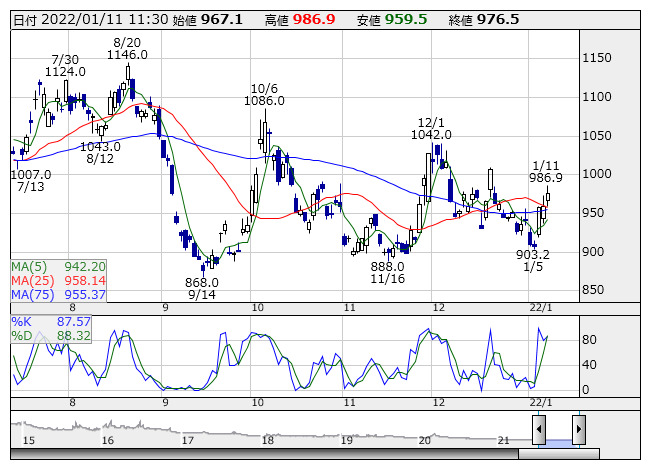Click the right range handle arrow in navigator
Image resolution: width=653 pixels, height=470 pixels.
pyautogui.click(x=578, y=429)
